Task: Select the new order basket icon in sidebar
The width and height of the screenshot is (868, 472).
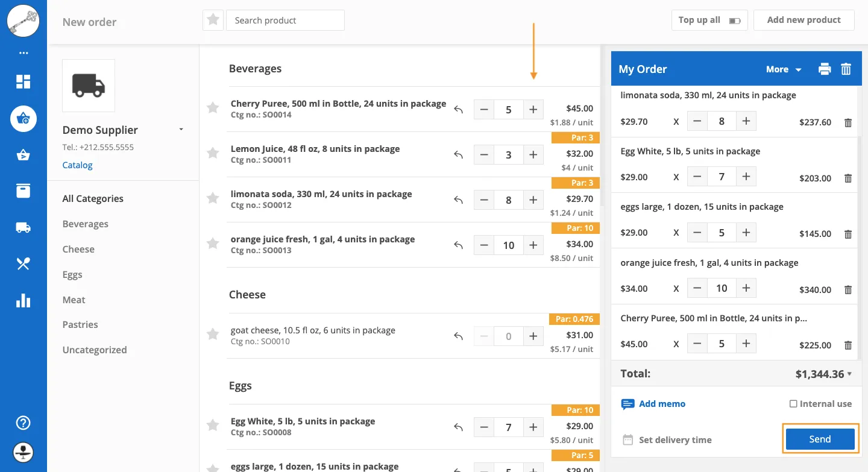Action: [x=24, y=119]
